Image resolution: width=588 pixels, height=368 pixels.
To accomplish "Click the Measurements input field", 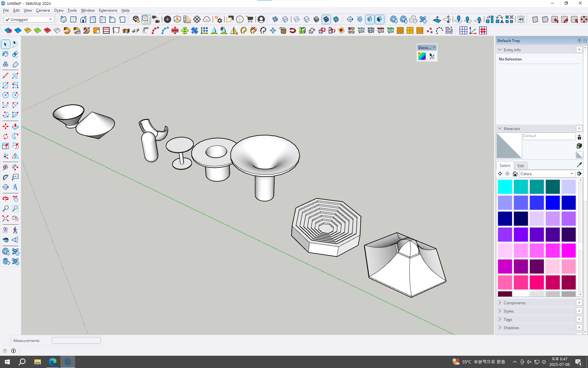I will [76, 340].
